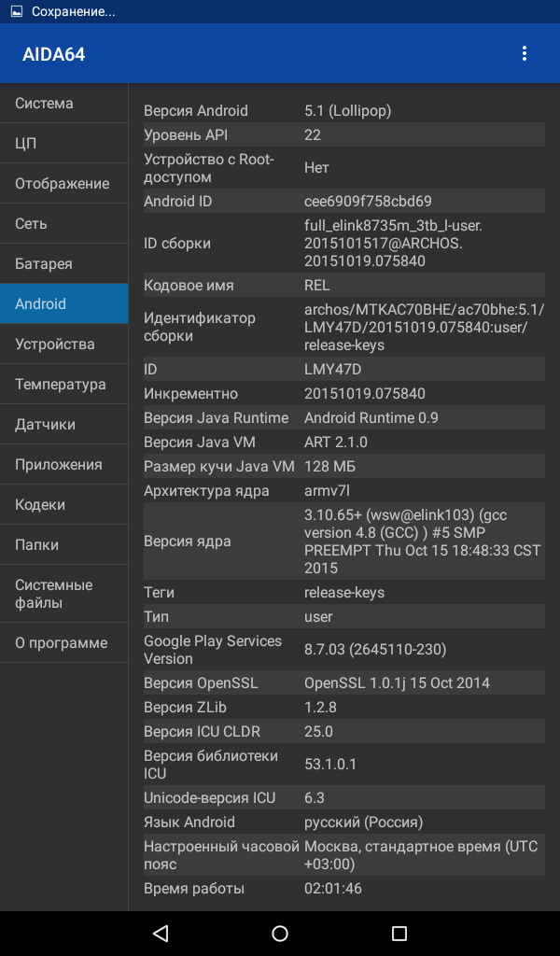This screenshot has height=956, width=560.
Task: Open Системные файлы section
Action: click(x=64, y=594)
